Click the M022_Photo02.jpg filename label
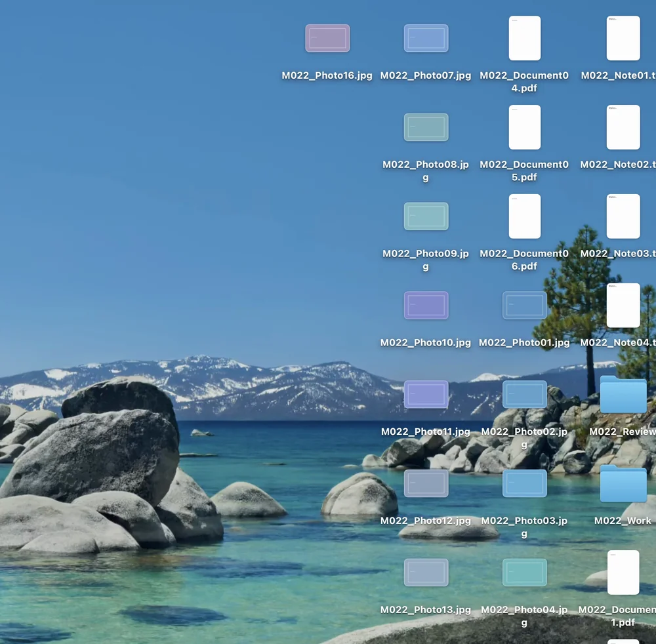 tap(524, 438)
